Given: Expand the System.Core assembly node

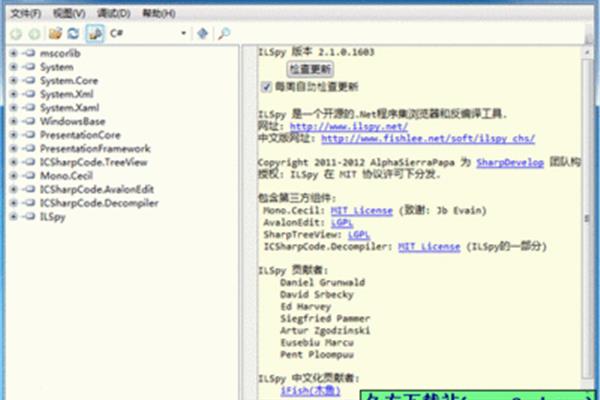Looking at the screenshot, I should 13,80.
